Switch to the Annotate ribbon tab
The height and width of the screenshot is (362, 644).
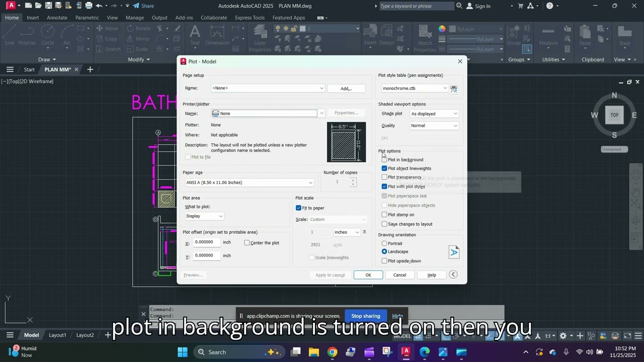57,18
